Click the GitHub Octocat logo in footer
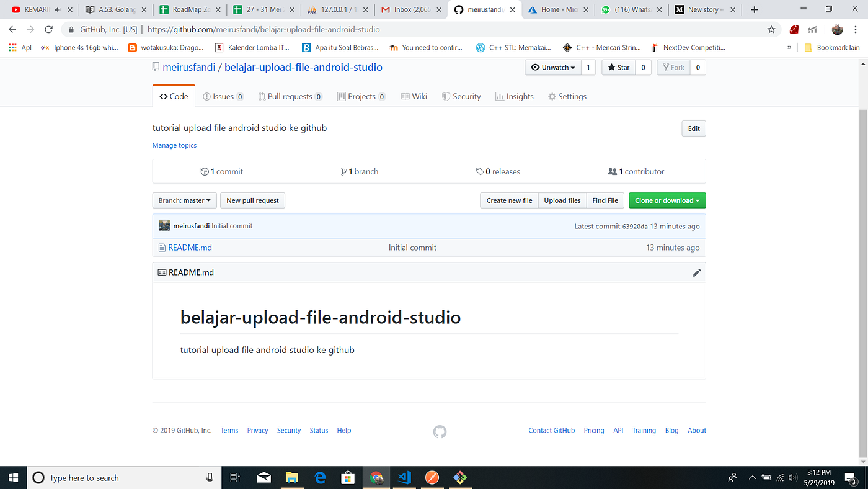This screenshot has width=868, height=489. pos(440,431)
